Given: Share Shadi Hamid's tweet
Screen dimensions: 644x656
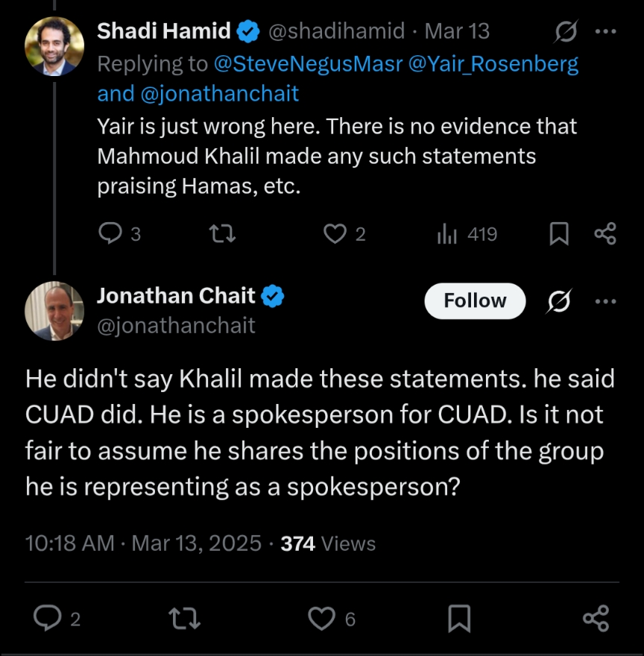Looking at the screenshot, I should click(x=605, y=234).
